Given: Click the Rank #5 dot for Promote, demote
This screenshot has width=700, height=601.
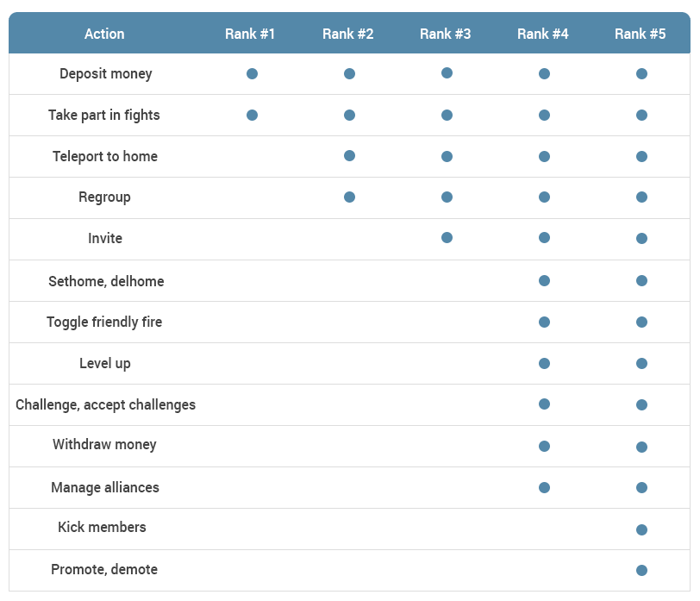Looking at the screenshot, I should pos(641,570).
